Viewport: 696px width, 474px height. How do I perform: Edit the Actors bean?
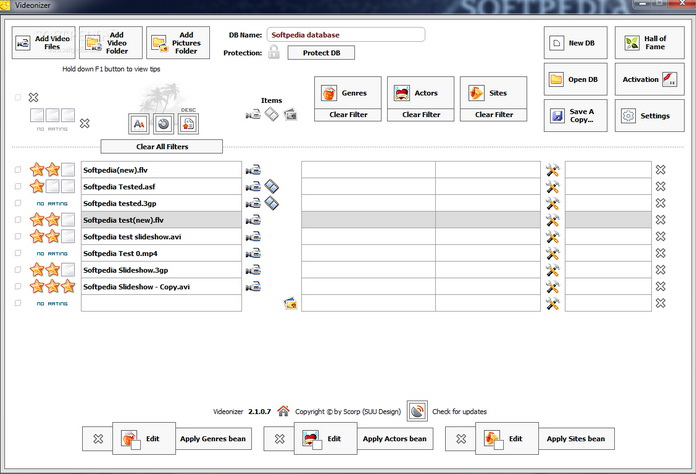(x=325, y=438)
